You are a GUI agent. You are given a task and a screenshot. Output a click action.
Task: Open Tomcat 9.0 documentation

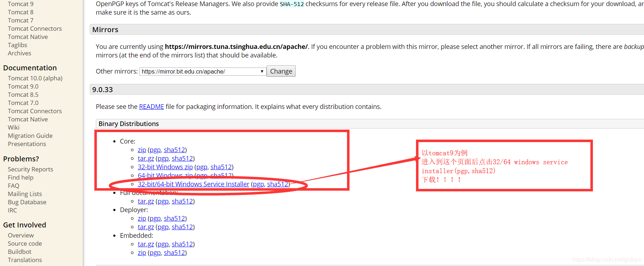coord(23,86)
